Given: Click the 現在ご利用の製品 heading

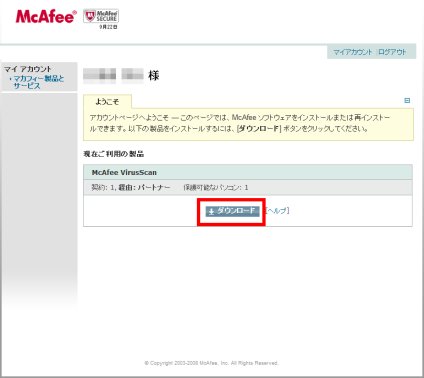Looking at the screenshot, I should (x=114, y=154).
